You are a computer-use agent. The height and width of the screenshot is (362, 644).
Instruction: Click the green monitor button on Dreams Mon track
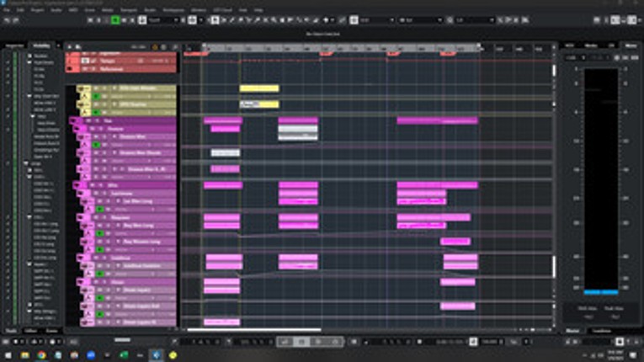tap(96, 144)
